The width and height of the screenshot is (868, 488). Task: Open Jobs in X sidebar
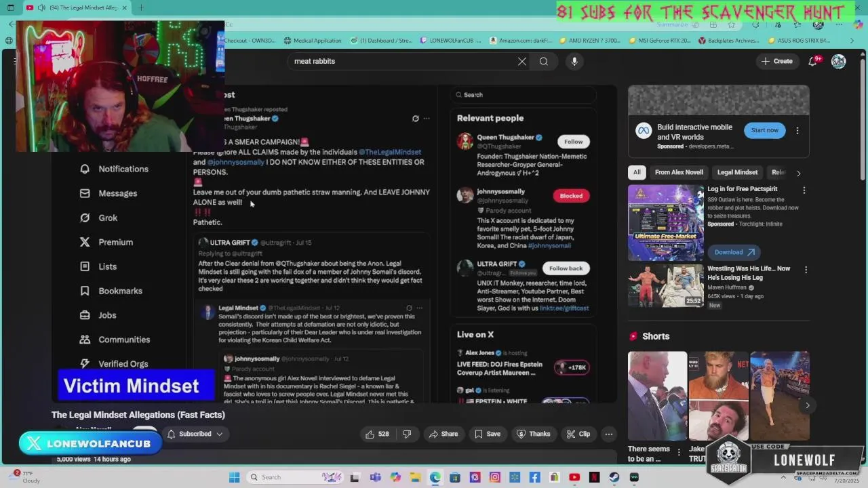98,315
